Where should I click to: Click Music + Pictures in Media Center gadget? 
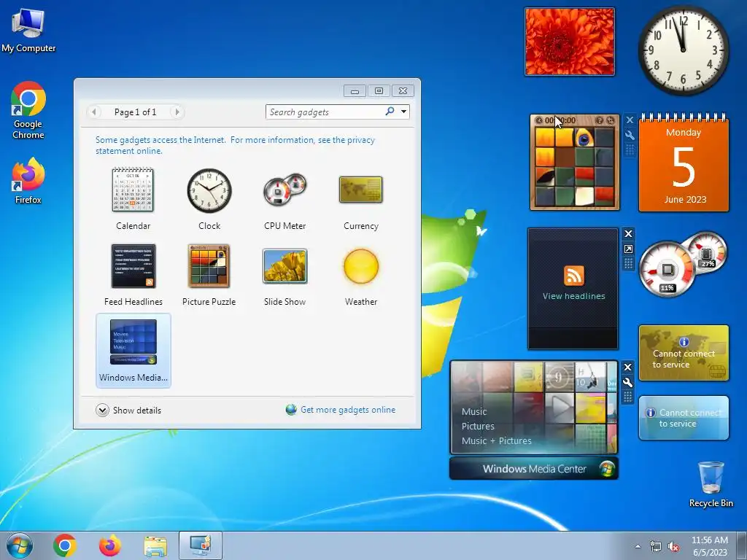click(496, 441)
